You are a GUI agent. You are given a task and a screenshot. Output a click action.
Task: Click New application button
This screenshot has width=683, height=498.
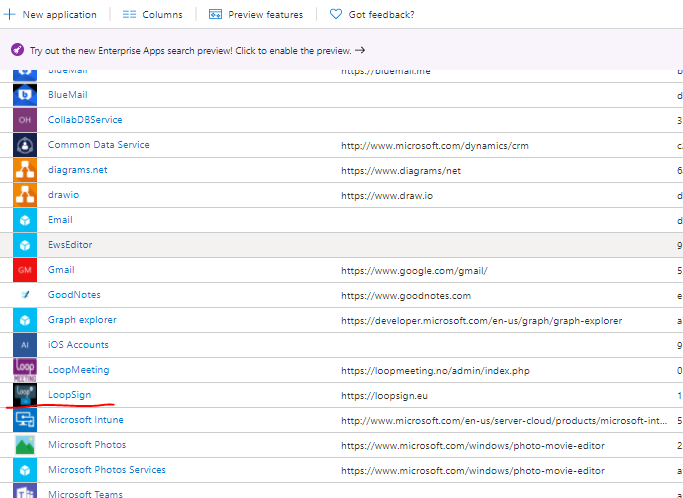tap(50, 14)
